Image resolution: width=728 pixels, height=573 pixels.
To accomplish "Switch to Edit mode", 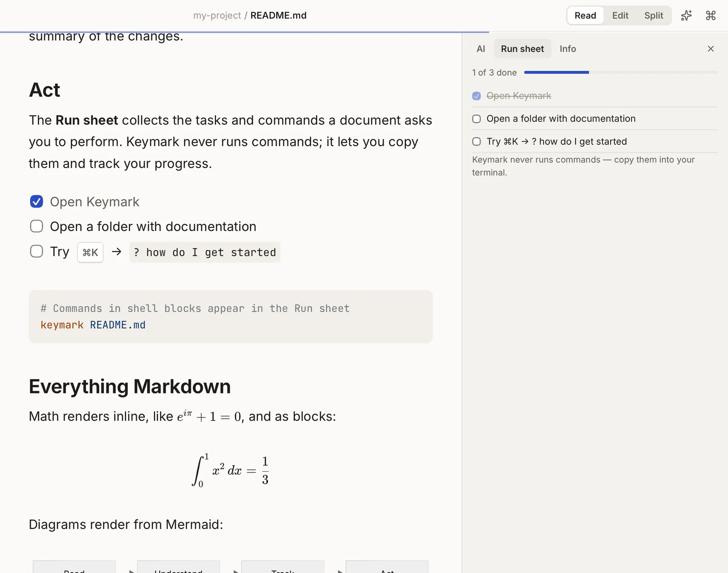I will (x=620, y=15).
